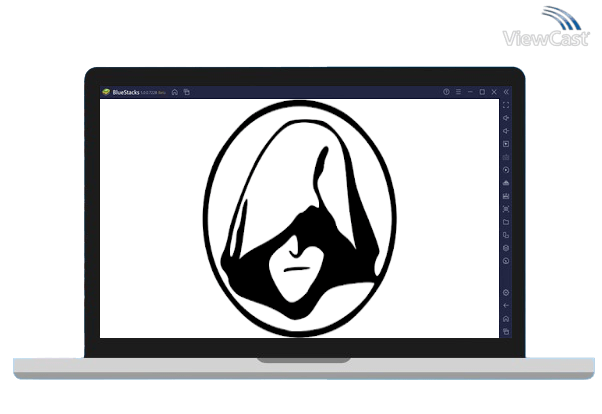Open the media folder icon in sidebar

pos(506,222)
